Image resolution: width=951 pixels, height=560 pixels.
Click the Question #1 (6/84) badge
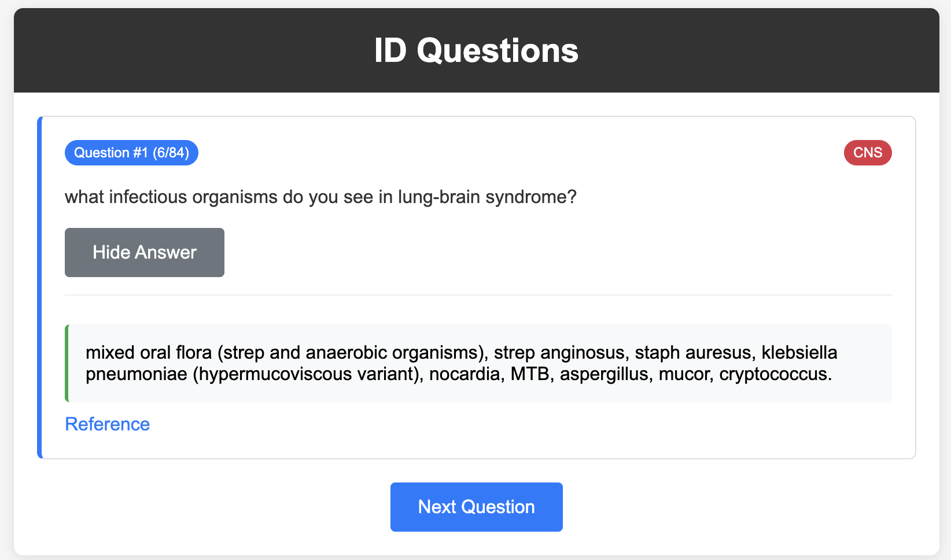tap(131, 153)
